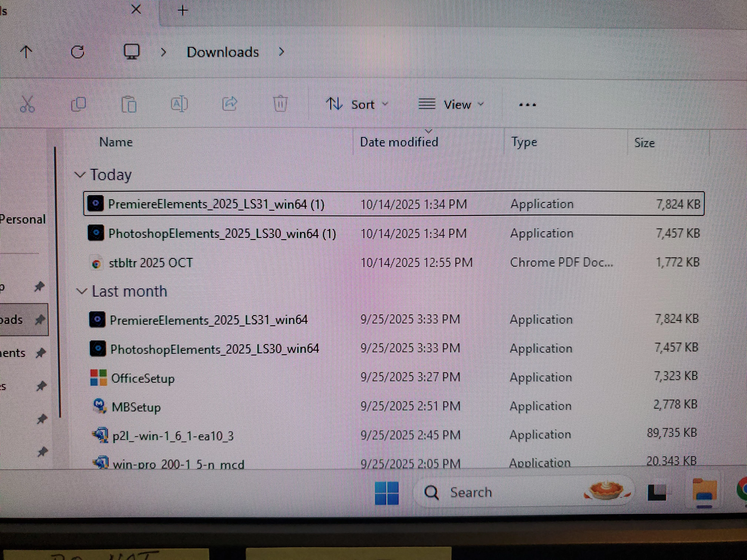Click the Cut scissors icon

coord(27,103)
